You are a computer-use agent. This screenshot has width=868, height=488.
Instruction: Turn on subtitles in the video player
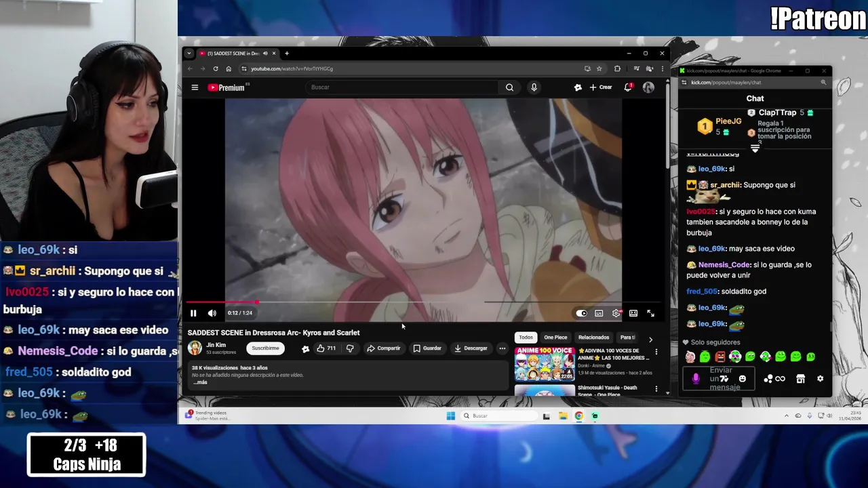(x=599, y=313)
